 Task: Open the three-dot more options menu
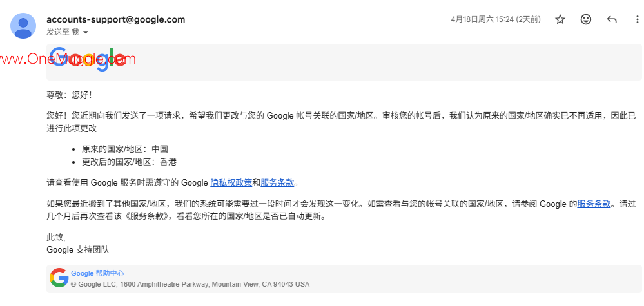pos(638,19)
